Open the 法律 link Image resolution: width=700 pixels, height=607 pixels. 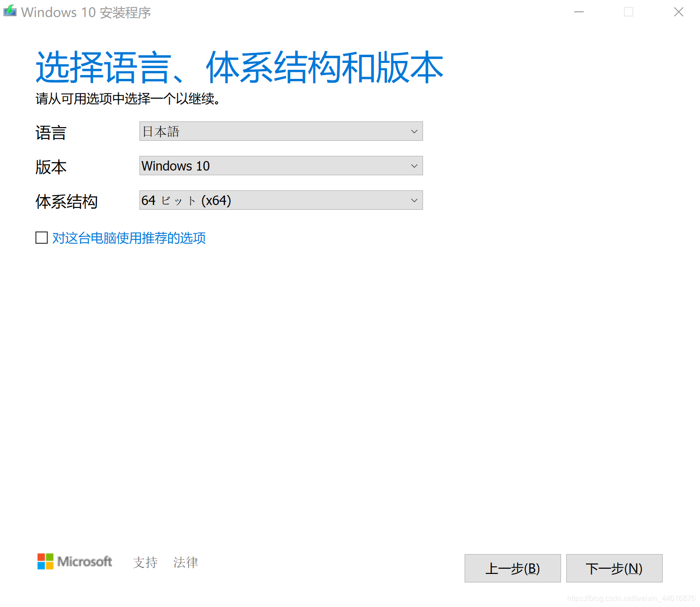click(186, 562)
